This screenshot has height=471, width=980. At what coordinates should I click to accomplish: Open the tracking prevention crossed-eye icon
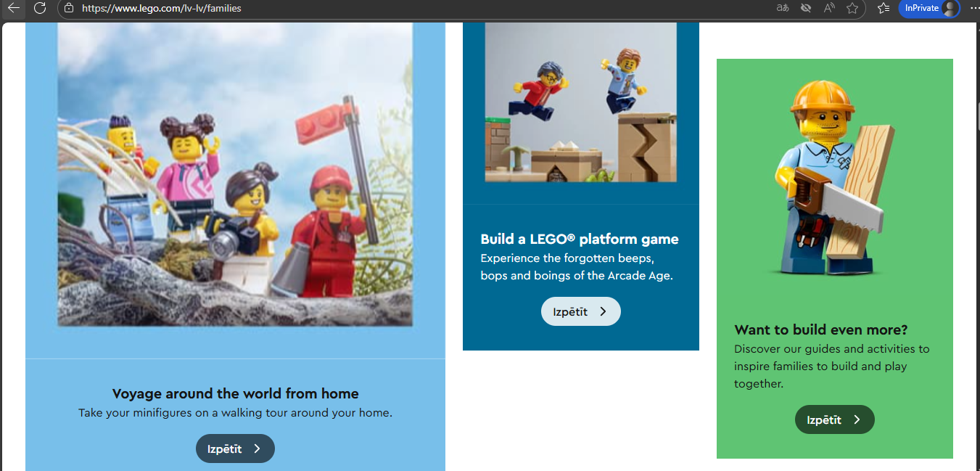pyautogui.click(x=805, y=8)
